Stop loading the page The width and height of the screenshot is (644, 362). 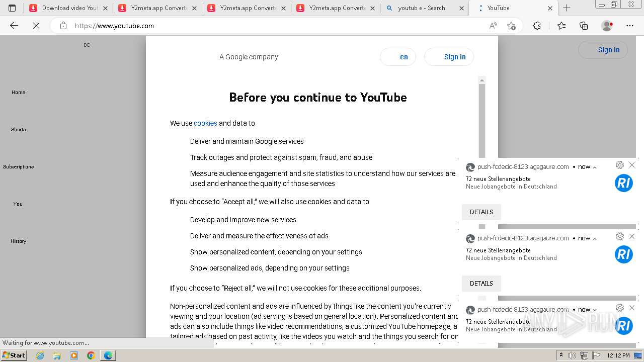[x=36, y=26]
